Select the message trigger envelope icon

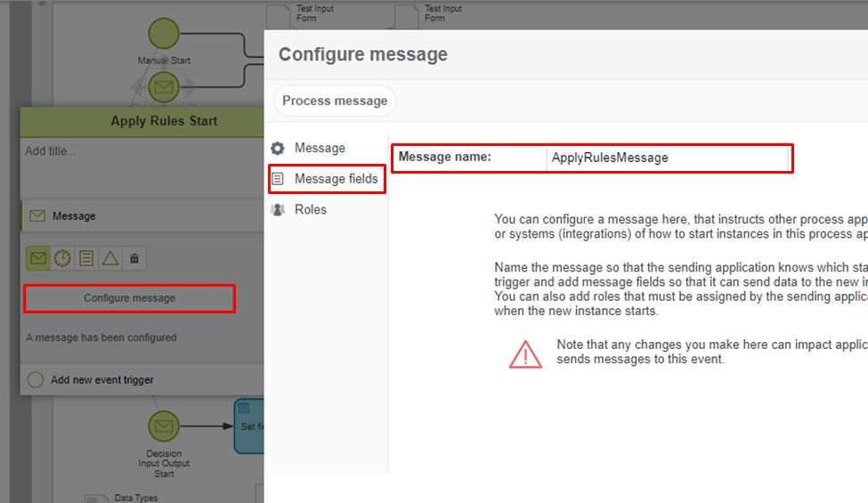37,258
